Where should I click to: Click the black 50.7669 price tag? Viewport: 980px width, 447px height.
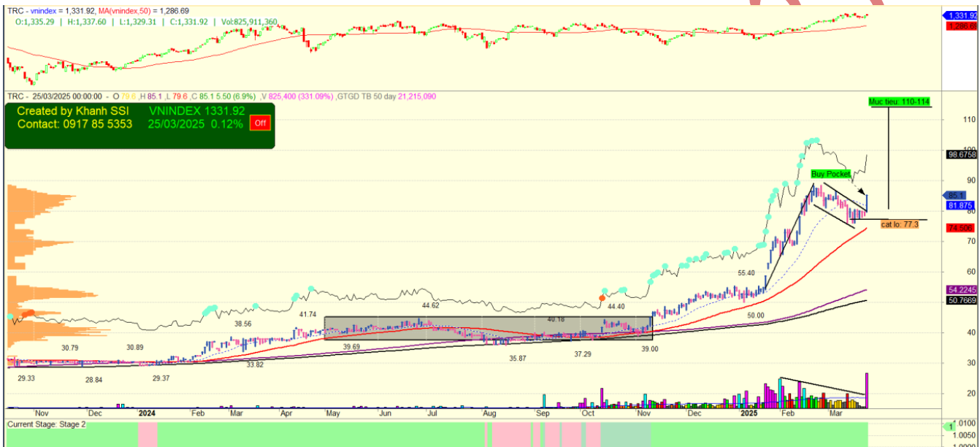(961, 300)
